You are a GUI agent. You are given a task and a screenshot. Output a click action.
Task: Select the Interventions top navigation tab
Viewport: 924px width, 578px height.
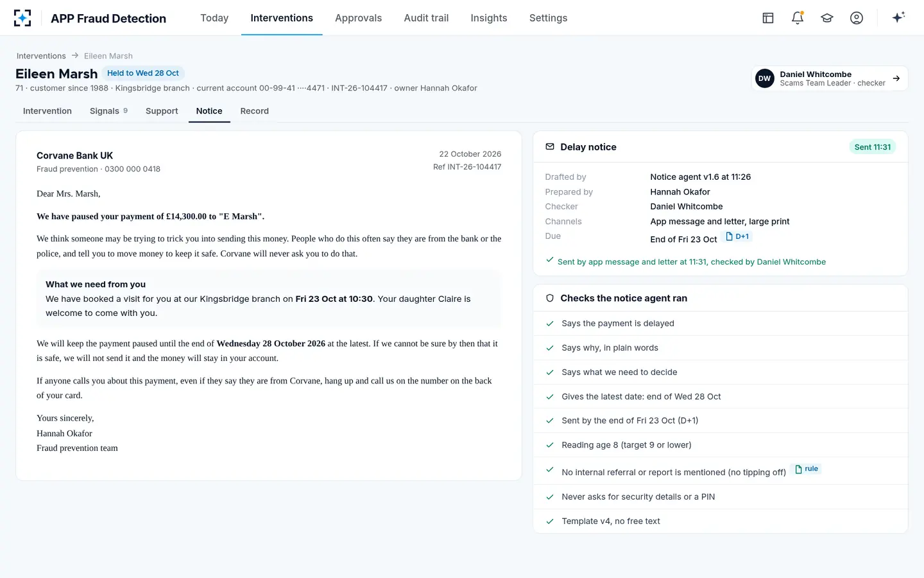[x=282, y=18]
